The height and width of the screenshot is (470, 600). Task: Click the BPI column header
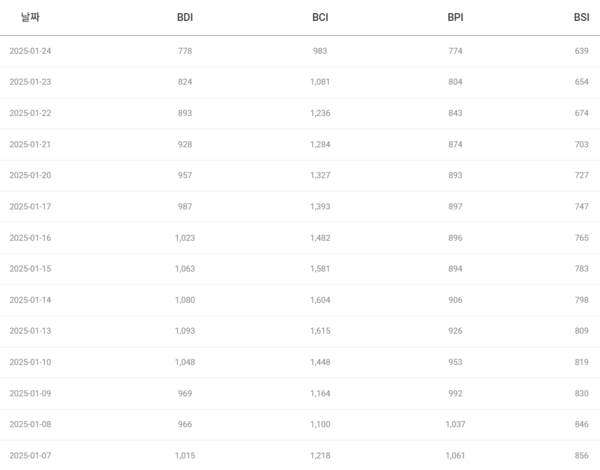click(x=456, y=17)
